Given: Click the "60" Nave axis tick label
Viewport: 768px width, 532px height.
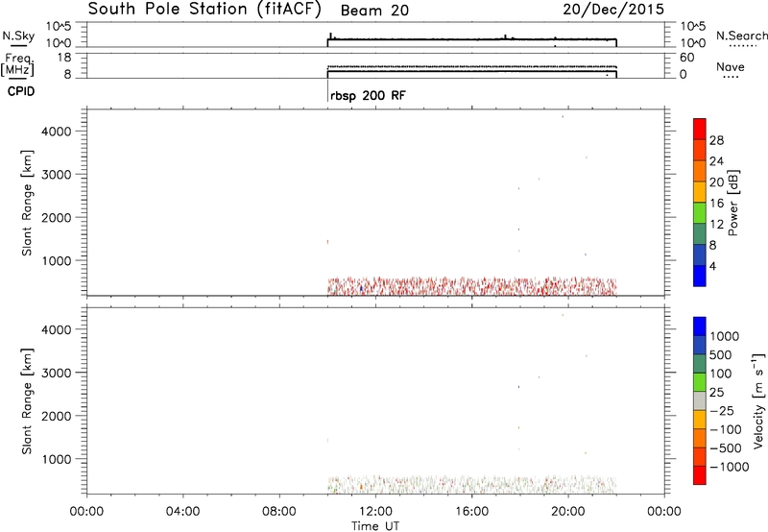Looking at the screenshot, I should pyautogui.click(x=687, y=58).
